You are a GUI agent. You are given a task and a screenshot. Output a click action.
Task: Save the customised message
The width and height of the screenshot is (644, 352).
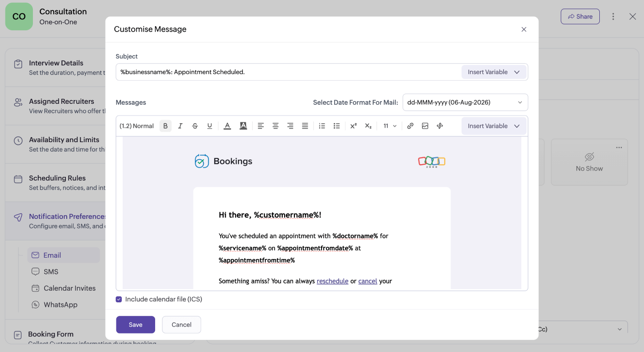click(x=136, y=324)
